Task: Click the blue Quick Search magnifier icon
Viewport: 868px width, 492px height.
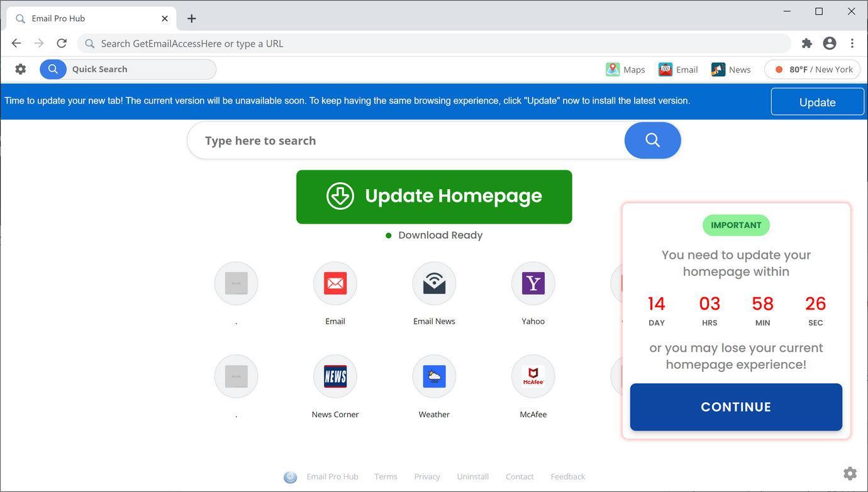Action: [53, 69]
